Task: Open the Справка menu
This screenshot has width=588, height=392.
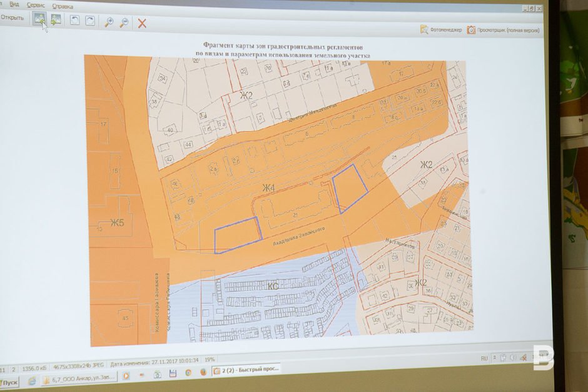Action: coord(63,6)
